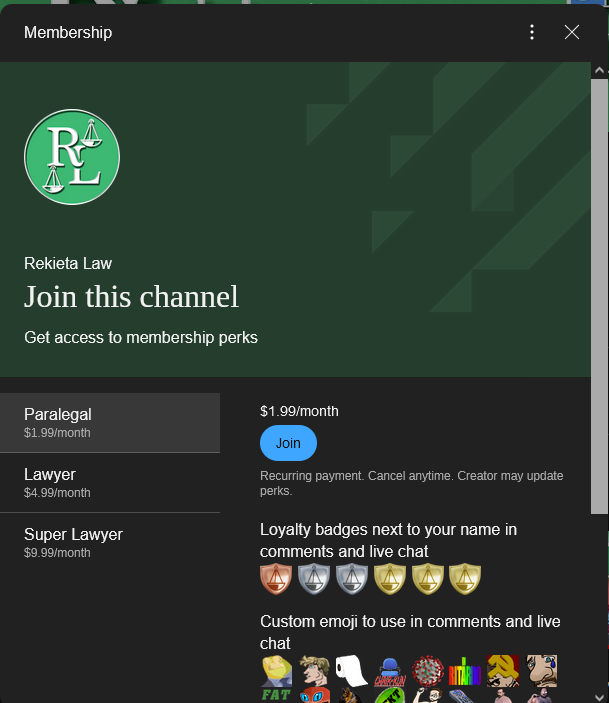Click the blond man profile emoji
Viewport: 609px width, 703px height.
314,671
